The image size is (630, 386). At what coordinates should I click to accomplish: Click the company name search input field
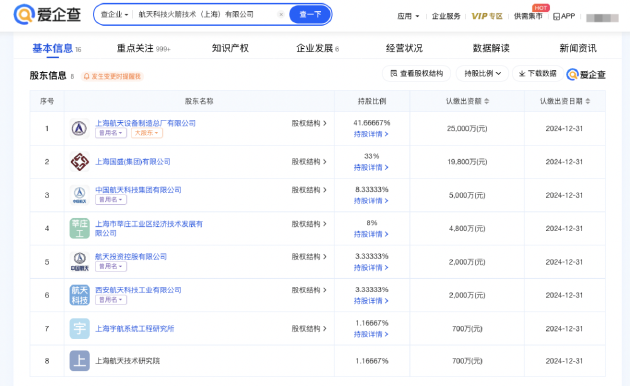pyautogui.click(x=206, y=14)
